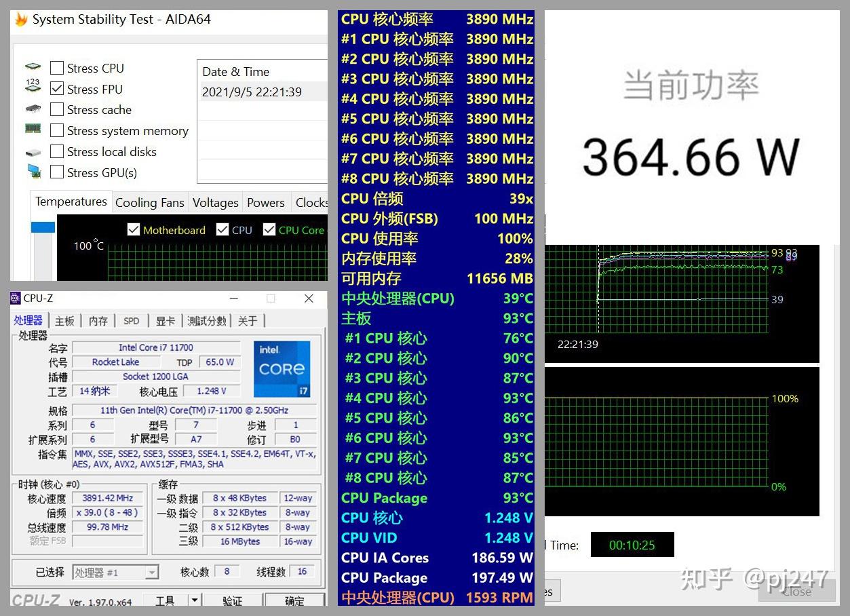Image resolution: width=850 pixels, height=616 pixels.
Task: Open the 内存 tab in CPU-Z
Action: click(98, 321)
